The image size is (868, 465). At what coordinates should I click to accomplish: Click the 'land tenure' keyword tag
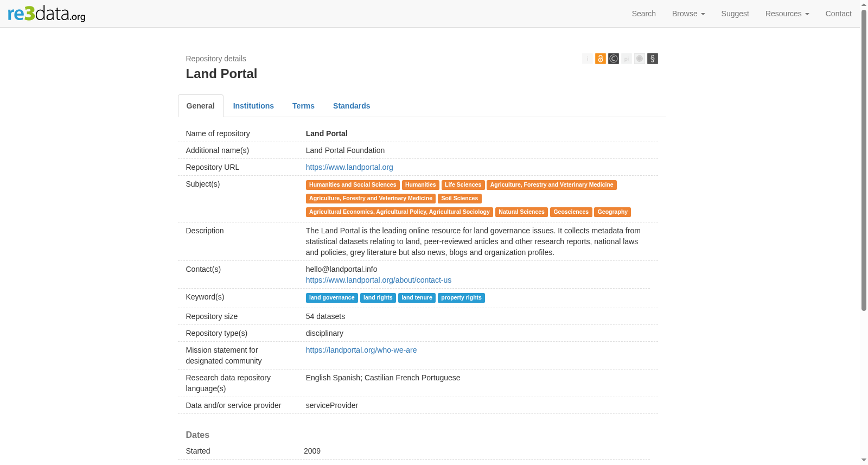click(x=417, y=298)
